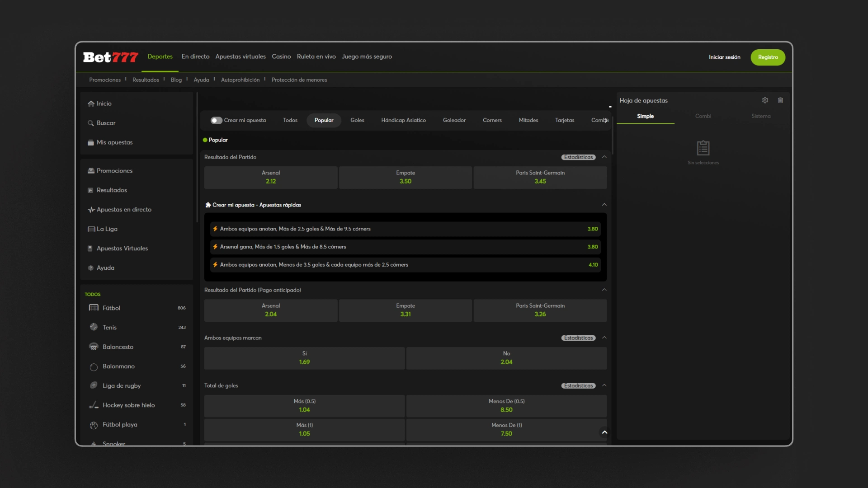Click the Apuestas en directo pulse icon
868x488 pixels.
pyautogui.click(x=91, y=210)
